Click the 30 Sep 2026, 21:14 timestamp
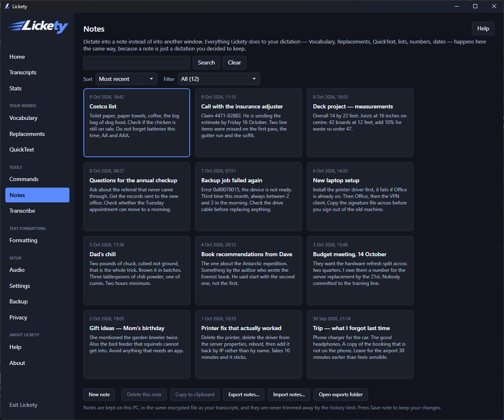504x420 pixels. click(x=331, y=319)
